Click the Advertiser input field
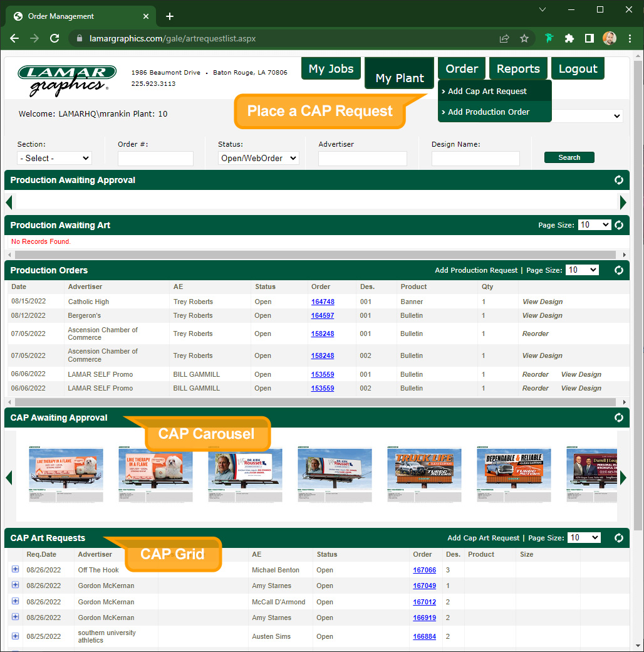Viewport: 644px width, 652px height. pos(362,159)
